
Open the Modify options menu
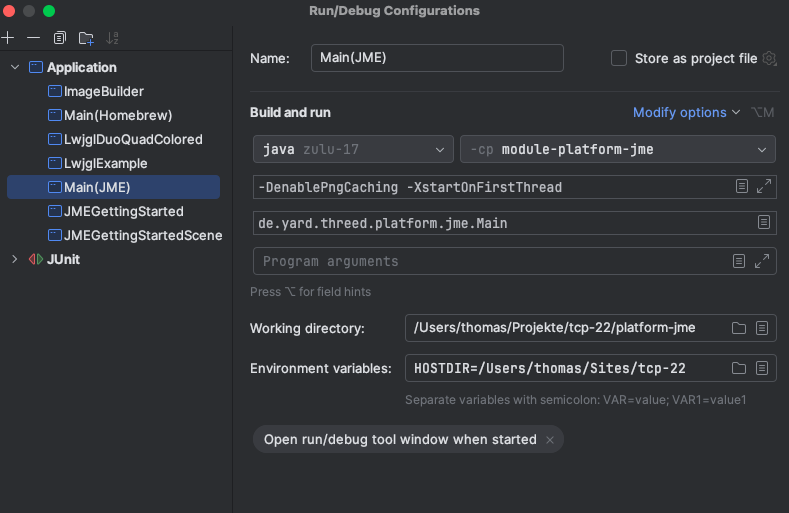click(686, 113)
